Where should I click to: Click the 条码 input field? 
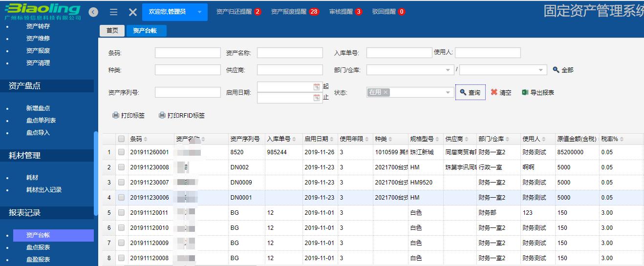point(188,53)
